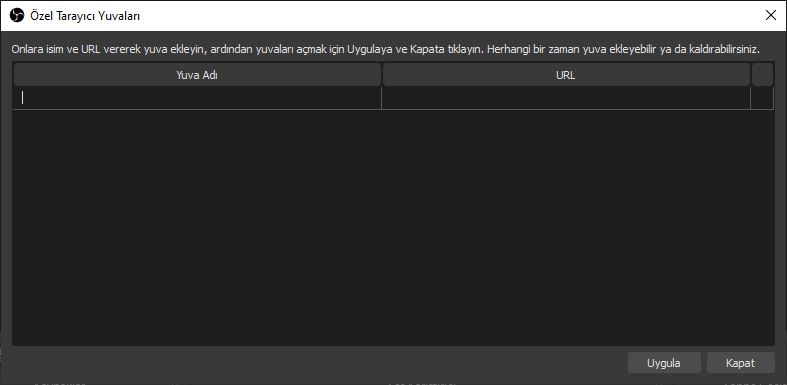This screenshot has width=787, height=385.
Task: Click the Kapat button
Action: point(740,363)
